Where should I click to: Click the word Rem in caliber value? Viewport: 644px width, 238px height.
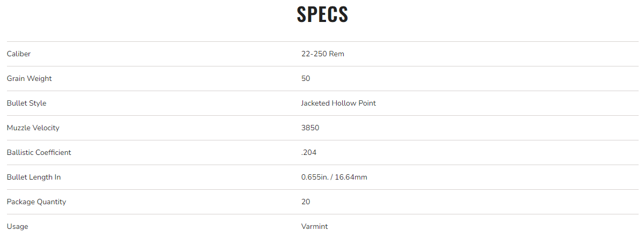pos(337,54)
